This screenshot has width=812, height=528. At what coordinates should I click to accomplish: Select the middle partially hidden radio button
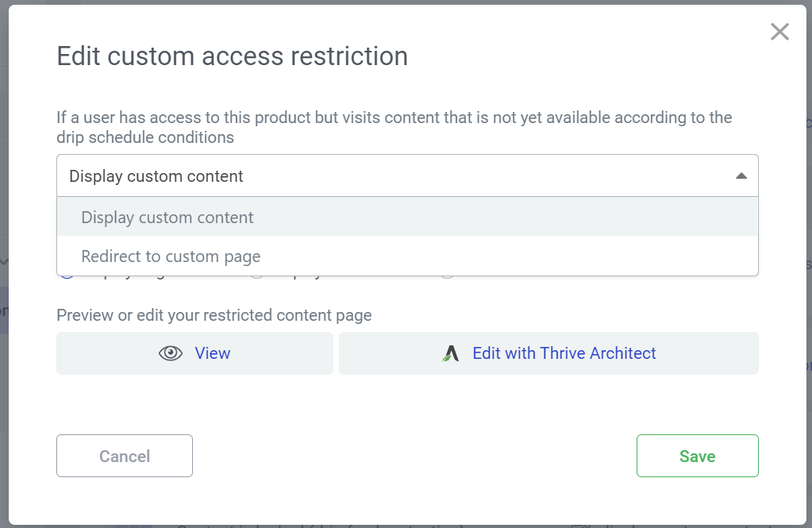(257, 277)
